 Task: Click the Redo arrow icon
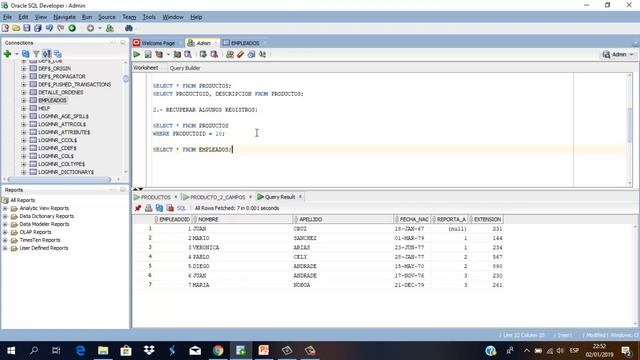click(60, 28)
